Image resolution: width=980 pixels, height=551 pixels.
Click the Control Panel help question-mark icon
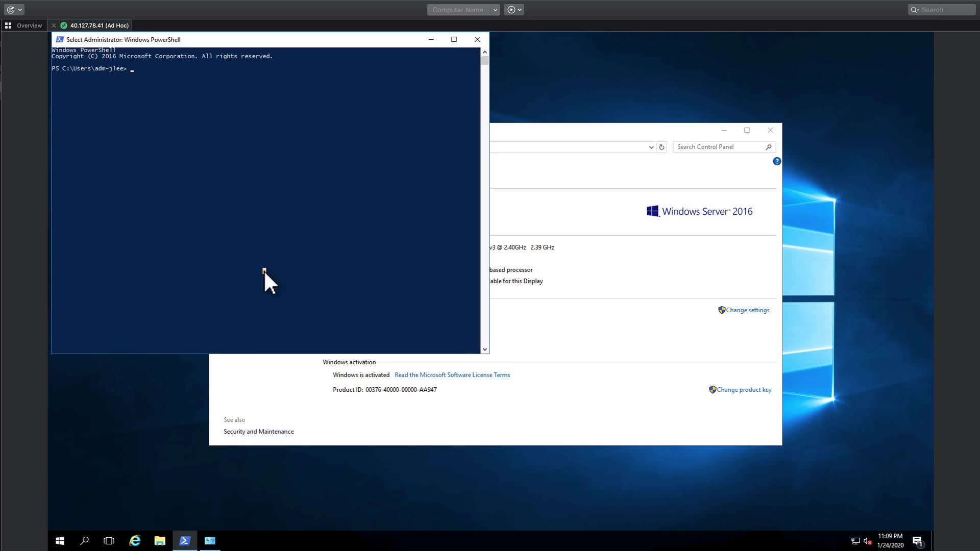coord(777,161)
